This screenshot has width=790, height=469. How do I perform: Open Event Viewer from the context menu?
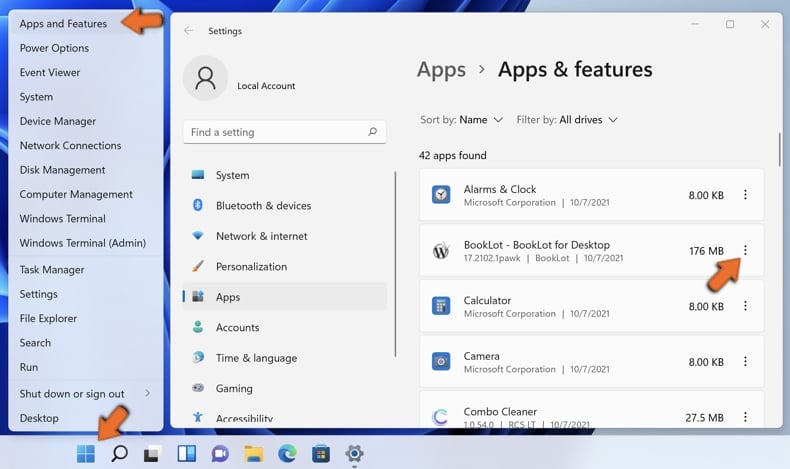click(86, 73)
